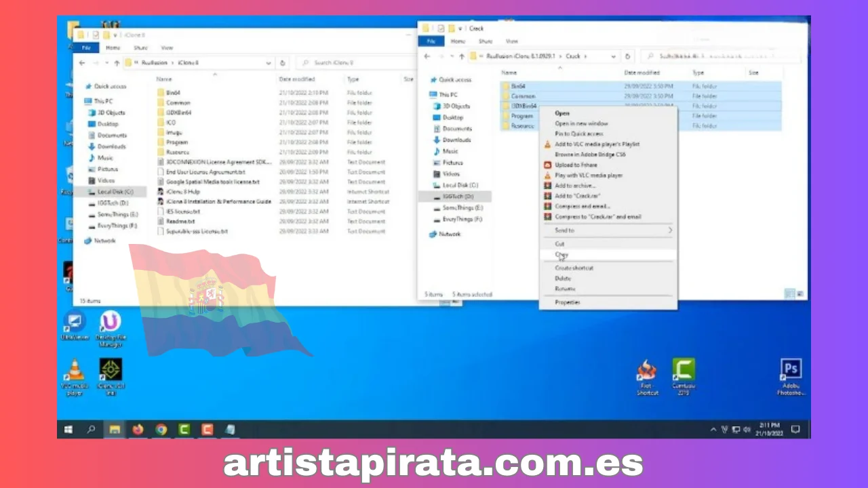The height and width of the screenshot is (488, 868).
Task: Go up one folder in iClone 8 window
Action: (x=117, y=62)
